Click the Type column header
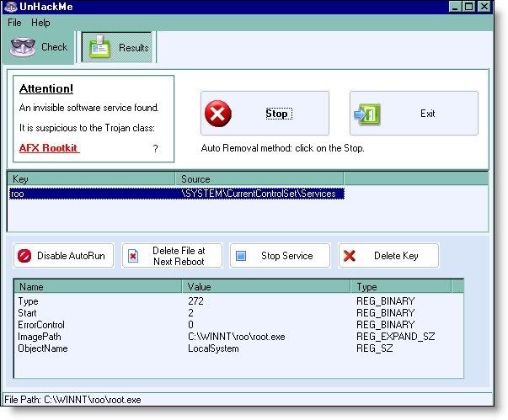This screenshot has height=420, width=508. point(401,287)
